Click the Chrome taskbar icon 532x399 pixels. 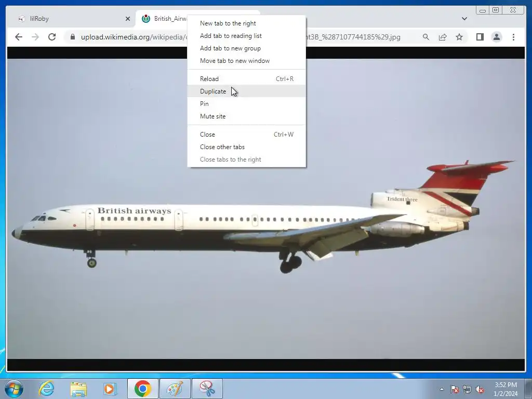[x=142, y=389]
